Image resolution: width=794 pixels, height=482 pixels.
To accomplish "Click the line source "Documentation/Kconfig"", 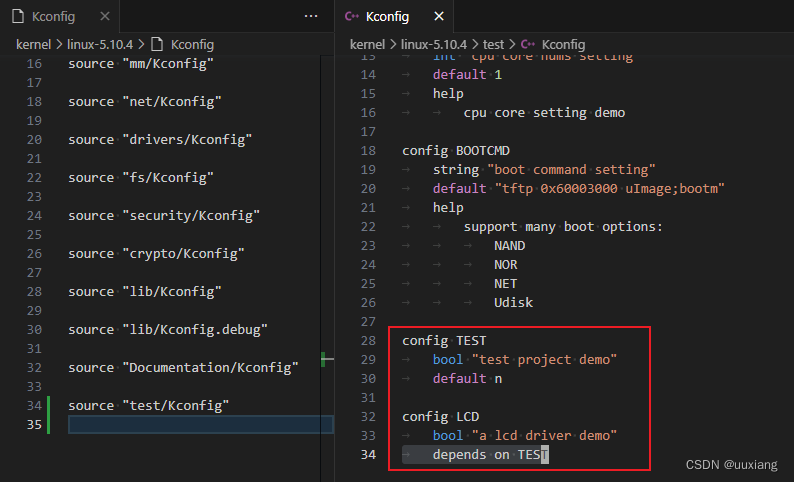I will tap(183, 368).
